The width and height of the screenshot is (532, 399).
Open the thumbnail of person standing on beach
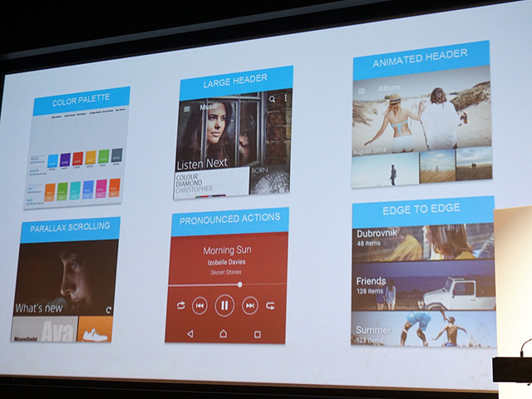385,170
